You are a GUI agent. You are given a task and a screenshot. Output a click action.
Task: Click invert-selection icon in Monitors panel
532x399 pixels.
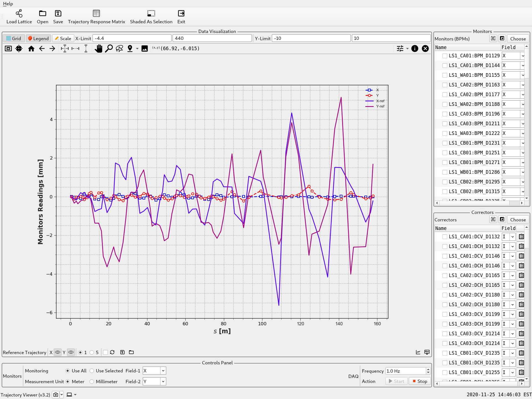502,39
